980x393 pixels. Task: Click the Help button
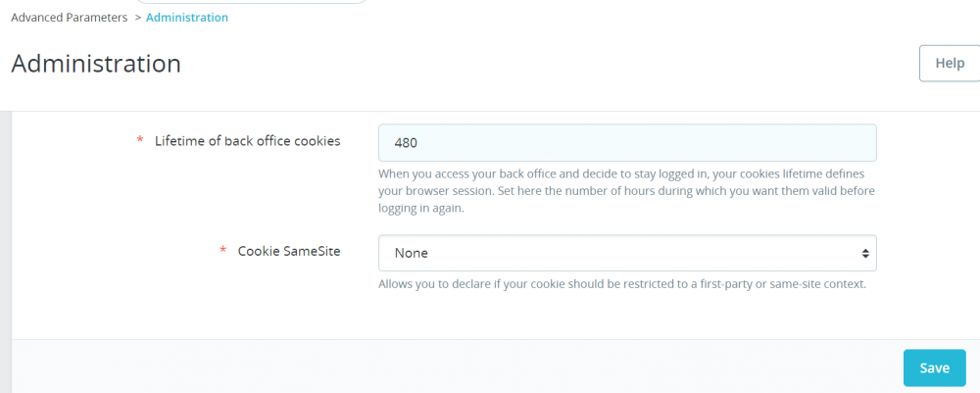tap(950, 63)
